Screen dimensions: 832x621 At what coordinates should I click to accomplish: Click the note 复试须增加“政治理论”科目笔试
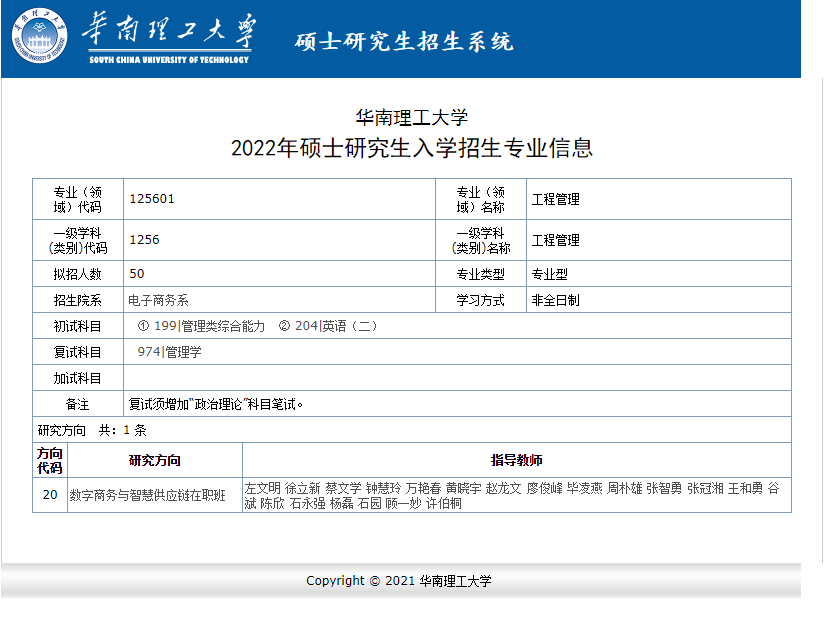coord(215,404)
